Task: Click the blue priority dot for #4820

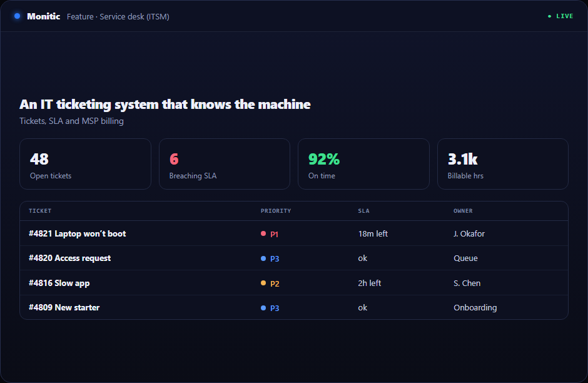Action: (263, 258)
